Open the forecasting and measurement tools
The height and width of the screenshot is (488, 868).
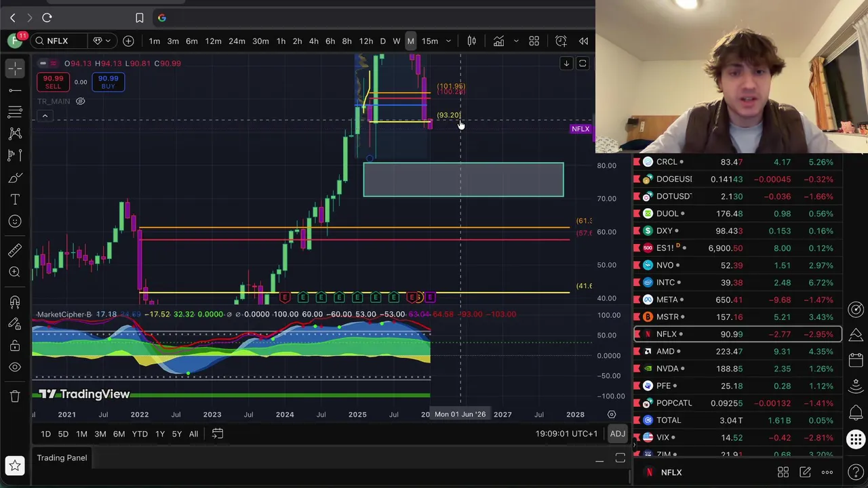coord(15,155)
